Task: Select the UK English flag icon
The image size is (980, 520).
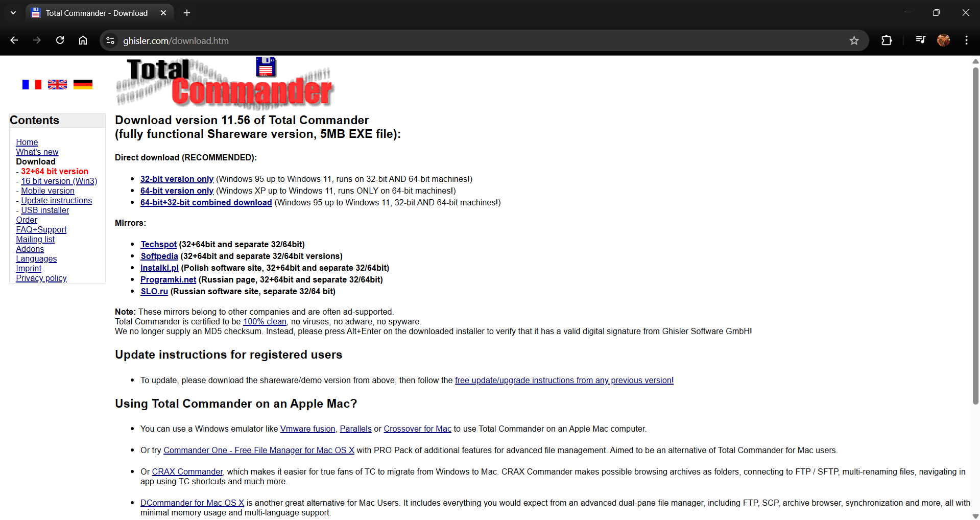Action: pos(57,84)
